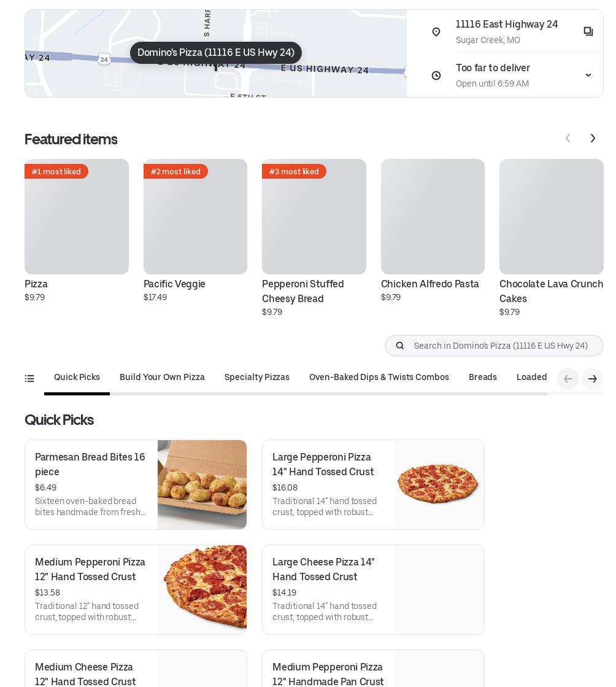Go to the Breads category
Viewport: 616px width, 687px height.
[483, 378]
